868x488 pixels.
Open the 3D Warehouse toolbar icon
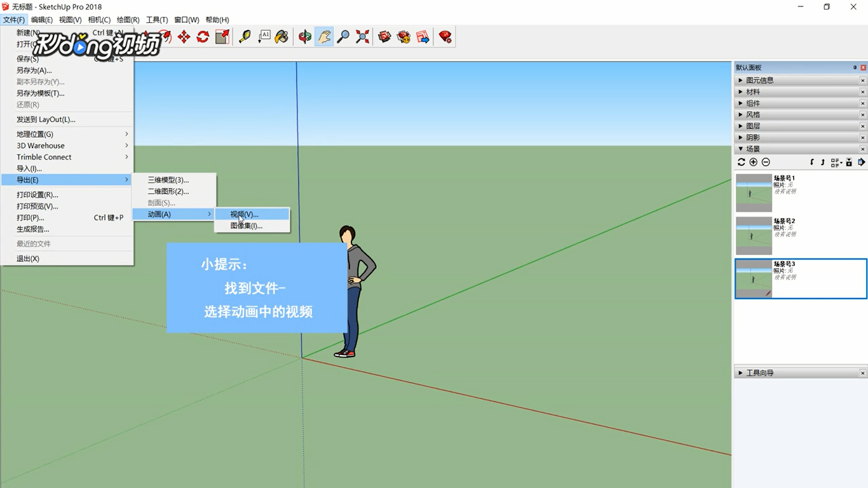384,37
